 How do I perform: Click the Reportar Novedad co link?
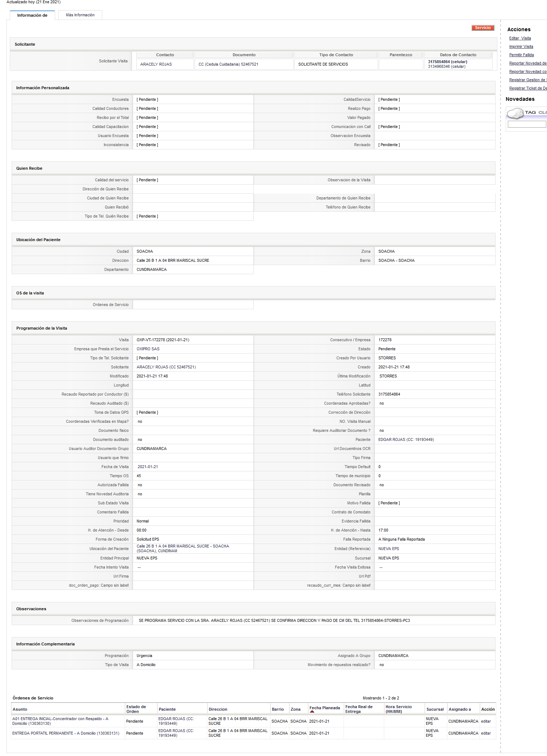click(x=528, y=71)
